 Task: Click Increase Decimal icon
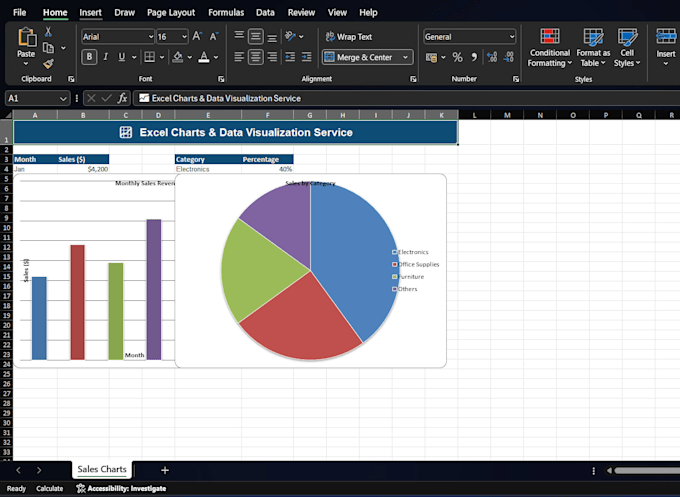click(x=492, y=57)
